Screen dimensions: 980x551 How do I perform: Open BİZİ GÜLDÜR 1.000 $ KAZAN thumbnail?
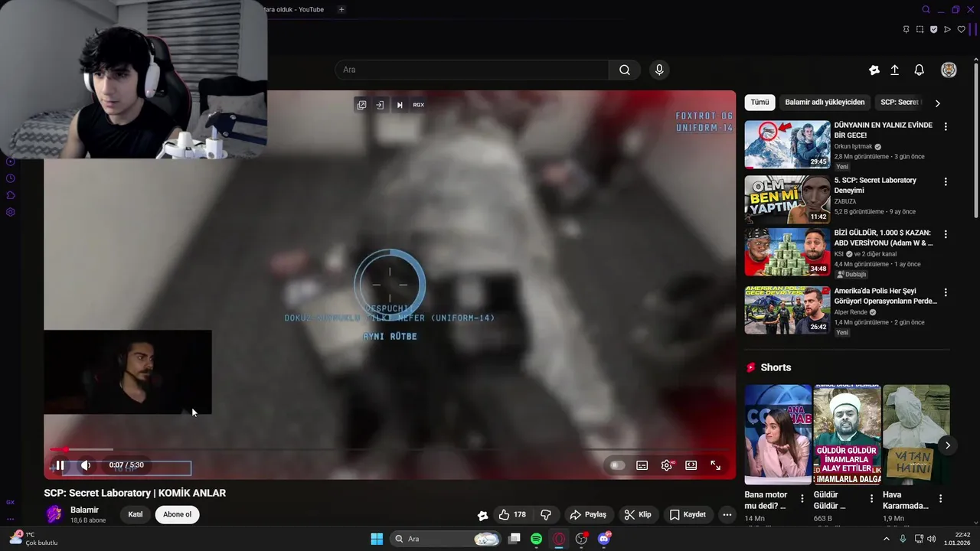pos(787,252)
